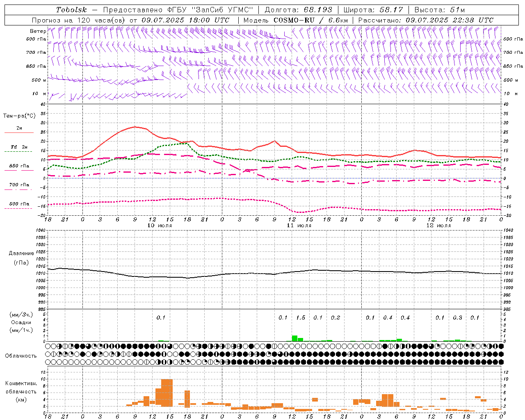Viewport: 525px width, 420px height.
Task: Select the (гПа) pressure unit label
Action: tap(21, 263)
